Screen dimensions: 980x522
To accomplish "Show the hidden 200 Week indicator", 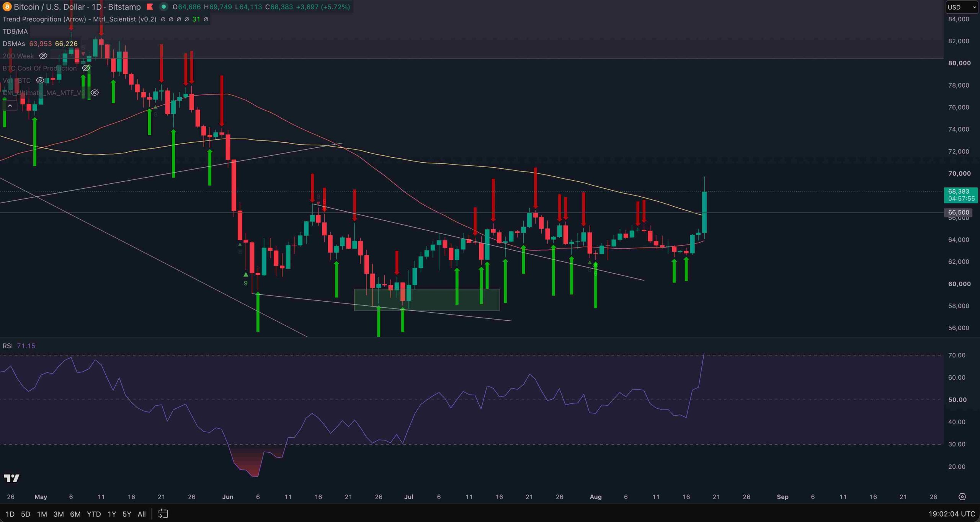I will point(43,56).
